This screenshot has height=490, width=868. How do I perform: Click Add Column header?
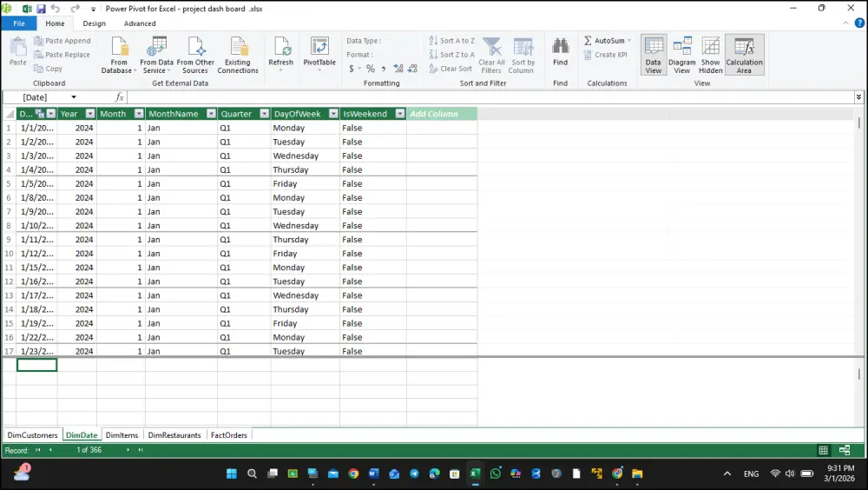click(x=442, y=114)
